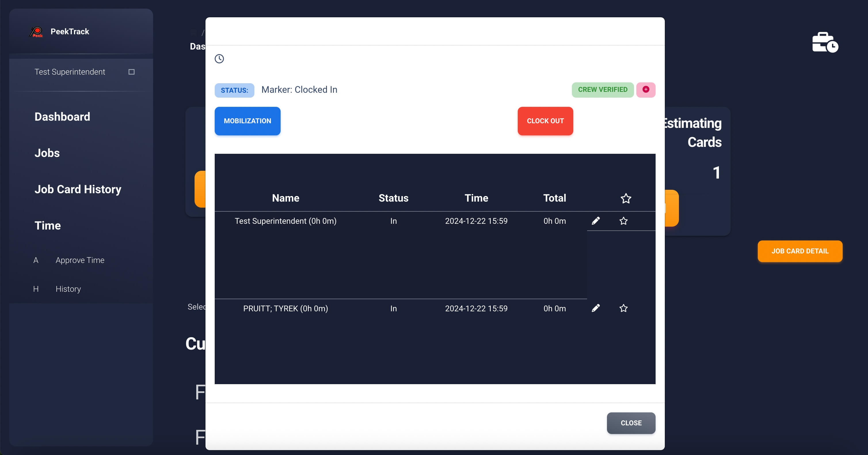Click the clock icon in the modal
Image resolution: width=868 pixels, height=455 pixels.
219,59
